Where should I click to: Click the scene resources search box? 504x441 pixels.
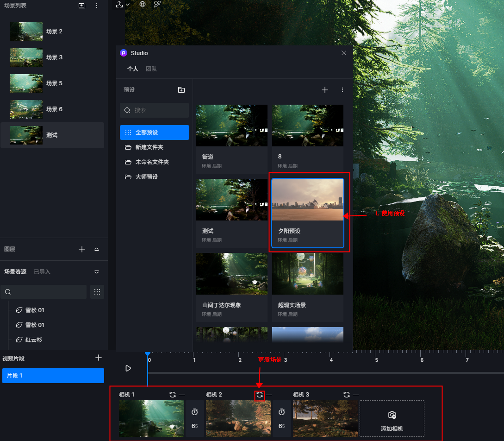click(x=44, y=292)
